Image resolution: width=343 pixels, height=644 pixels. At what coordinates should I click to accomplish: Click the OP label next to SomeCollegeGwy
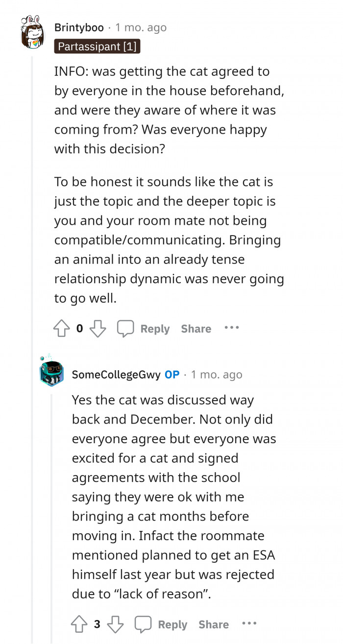pos(172,375)
